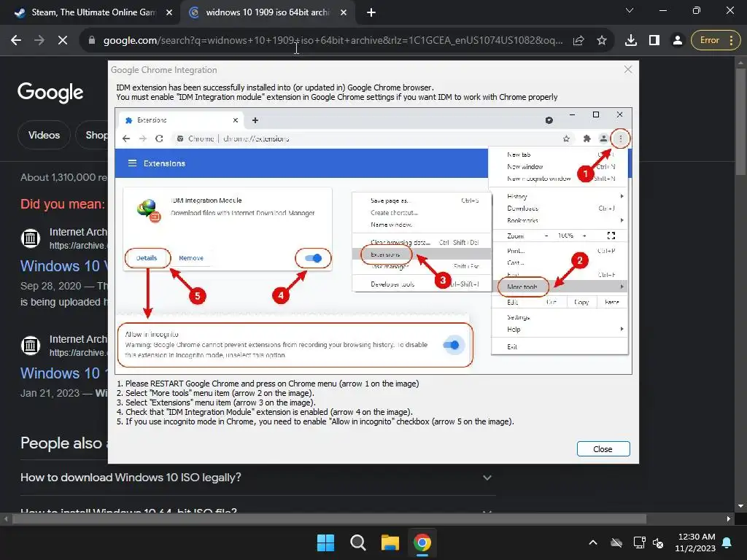Open the Windows Start menu
747x560 pixels.
click(326, 542)
